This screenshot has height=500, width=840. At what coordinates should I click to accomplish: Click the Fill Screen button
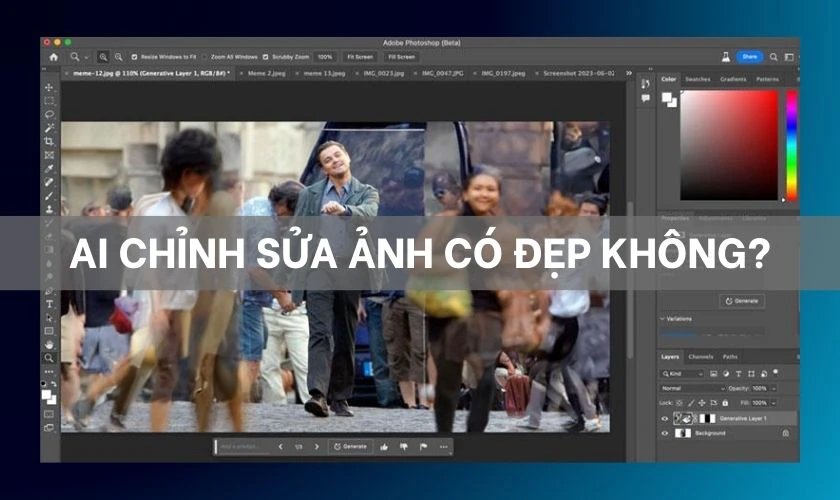402,57
